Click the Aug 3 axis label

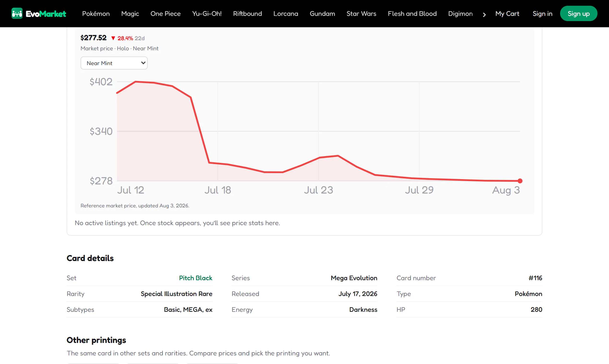pyautogui.click(x=506, y=190)
